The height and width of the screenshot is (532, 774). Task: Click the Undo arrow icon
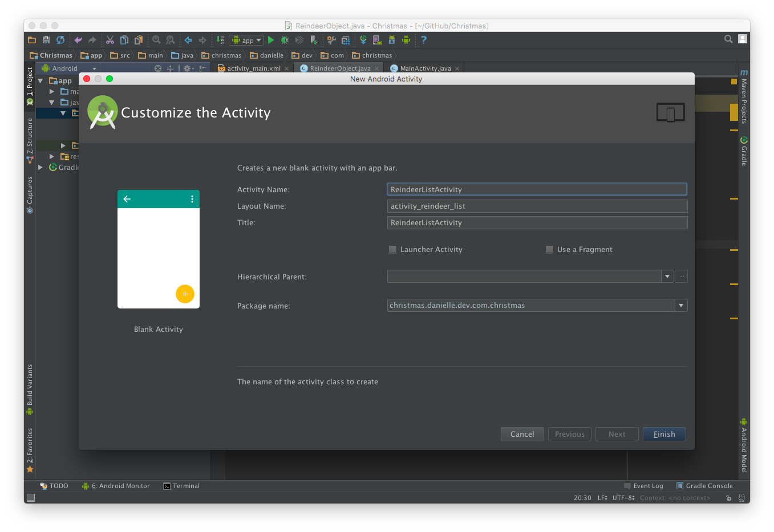pyautogui.click(x=78, y=40)
